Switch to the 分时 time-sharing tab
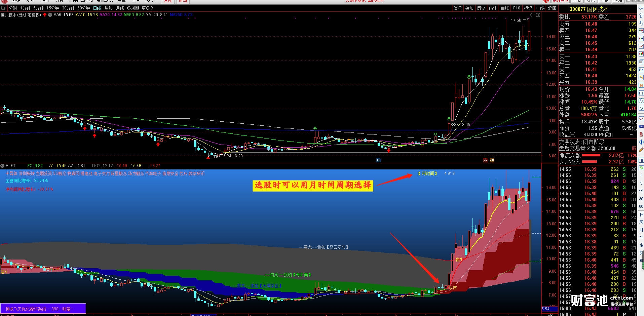 [13, 8]
